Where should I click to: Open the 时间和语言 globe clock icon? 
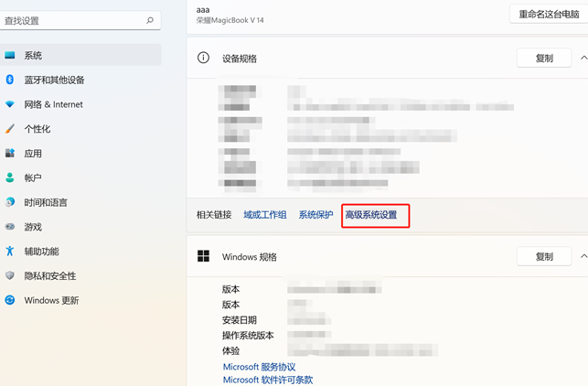pos(10,202)
